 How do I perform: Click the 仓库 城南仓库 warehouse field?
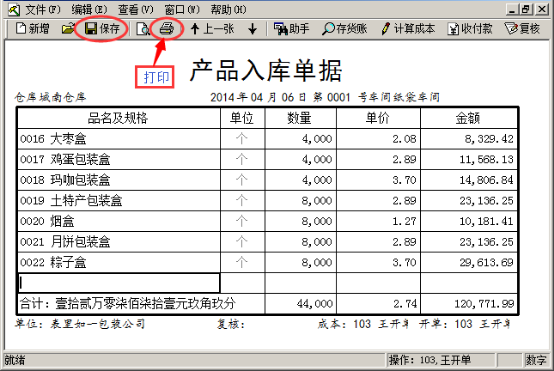click(x=50, y=97)
